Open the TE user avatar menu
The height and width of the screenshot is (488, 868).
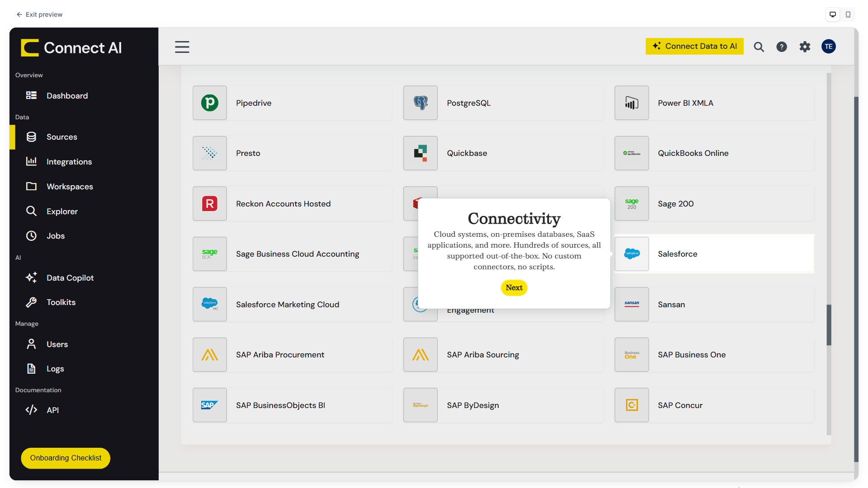[829, 46]
